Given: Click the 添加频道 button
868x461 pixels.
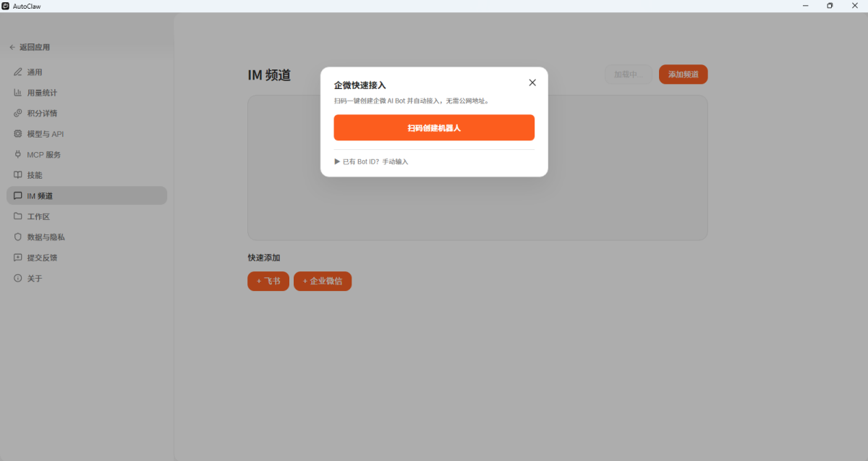Looking at the screenshot, I should 683,75.
